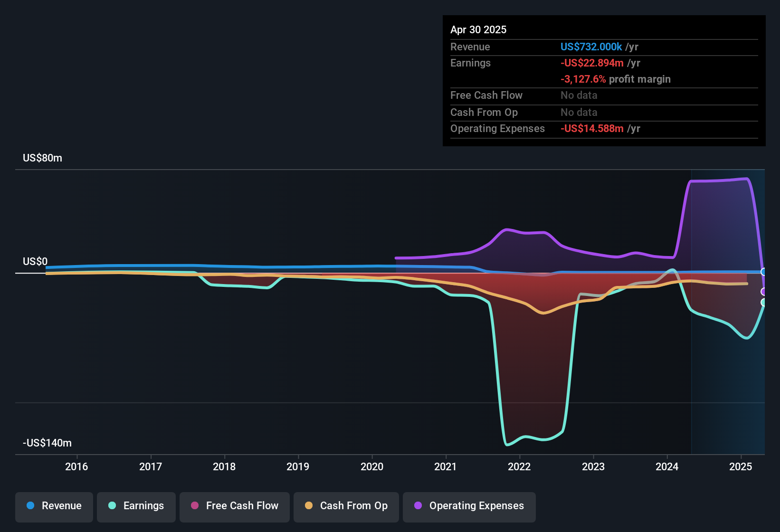Click the purple dot in Operating Expenses legend
The image size is (780, 532).
[418, 505]
